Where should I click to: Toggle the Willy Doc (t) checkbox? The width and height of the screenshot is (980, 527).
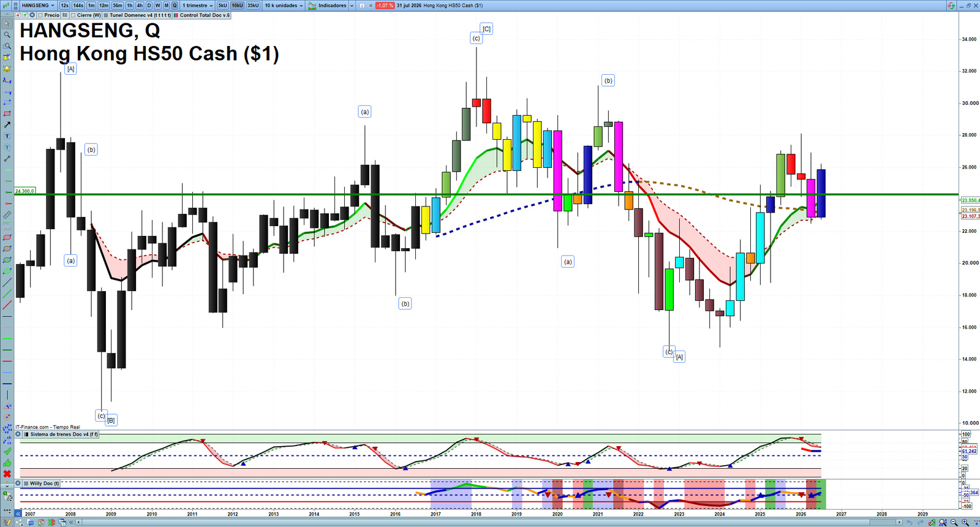(26, 483)
